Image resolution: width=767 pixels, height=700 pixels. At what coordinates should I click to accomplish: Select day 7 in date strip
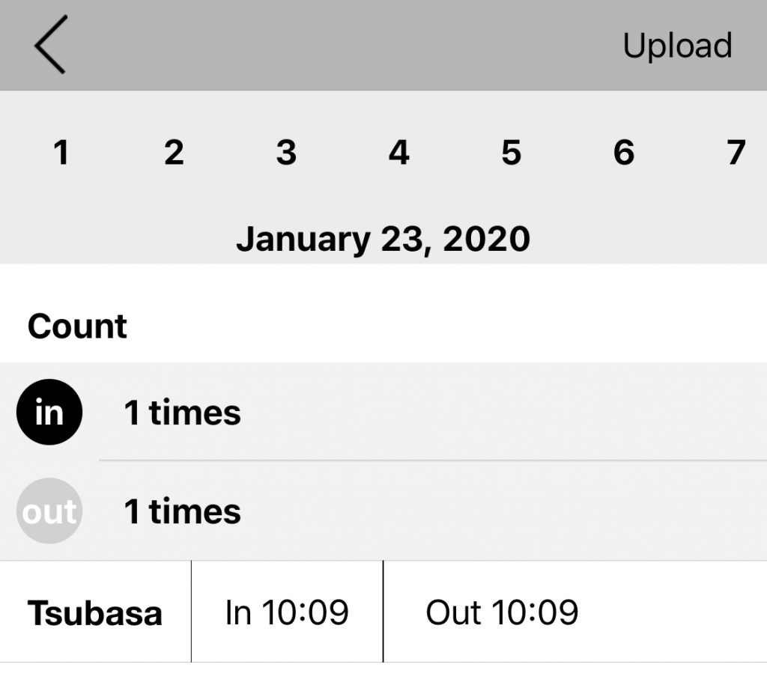tap(736, 153)
